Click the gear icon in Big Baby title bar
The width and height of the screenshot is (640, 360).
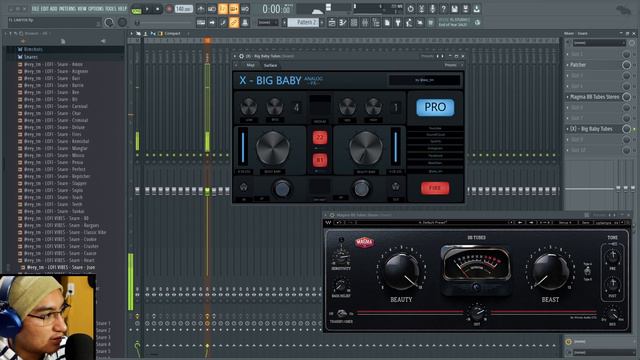[x=241, y=56]
